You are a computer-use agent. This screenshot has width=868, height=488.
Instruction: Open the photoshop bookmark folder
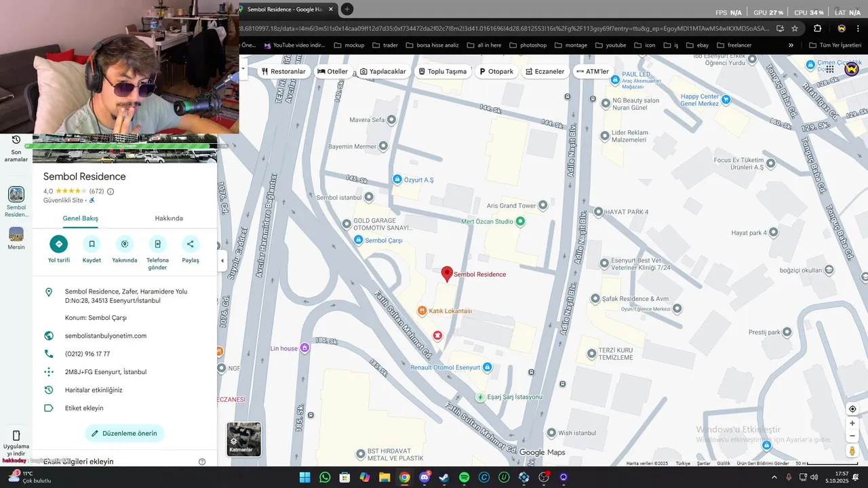[528, 45]
